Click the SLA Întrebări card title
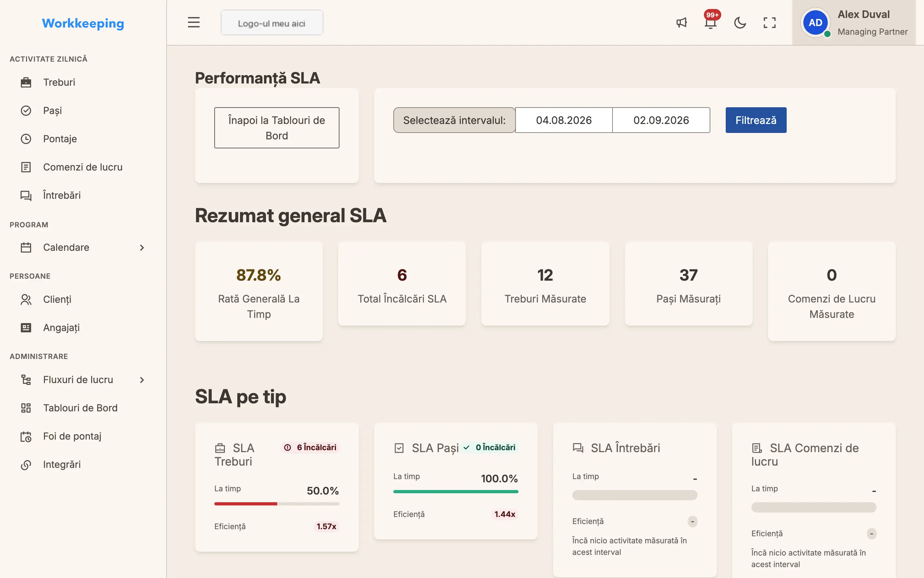 pos(625,448)
